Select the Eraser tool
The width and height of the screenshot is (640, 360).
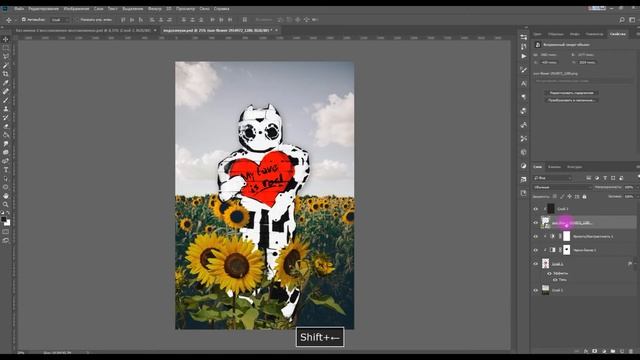click(x=6, y=126)
